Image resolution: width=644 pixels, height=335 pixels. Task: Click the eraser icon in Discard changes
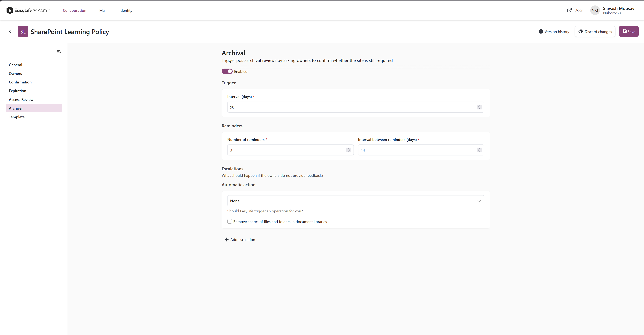[x=581, y=31]
